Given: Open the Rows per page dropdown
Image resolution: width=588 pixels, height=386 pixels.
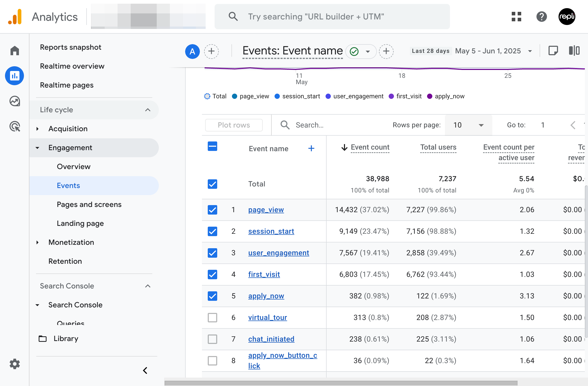Looking at the screenshot, I should pos(468,125).
